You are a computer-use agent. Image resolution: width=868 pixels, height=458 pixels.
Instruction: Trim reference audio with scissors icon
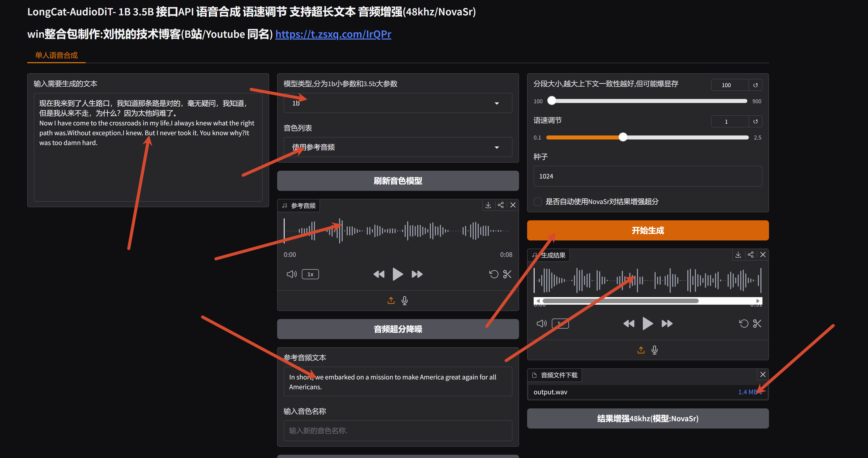tap(507, 274)
